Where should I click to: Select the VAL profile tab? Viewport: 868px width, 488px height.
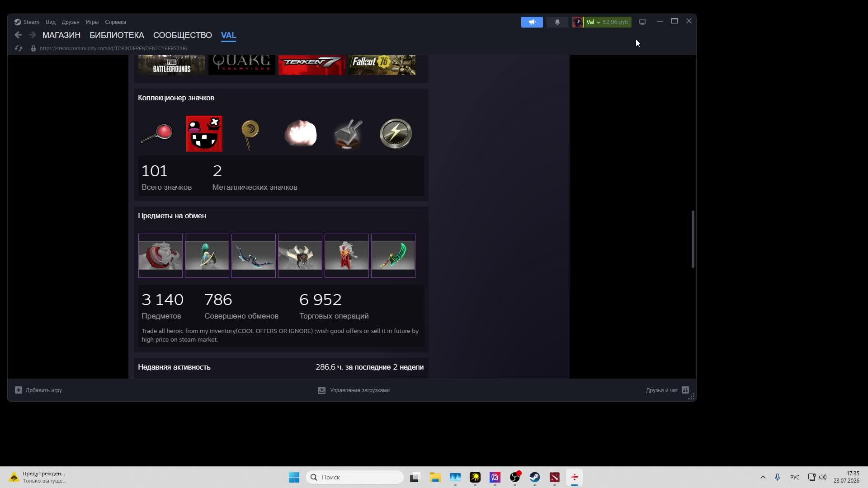click(229, 35)
